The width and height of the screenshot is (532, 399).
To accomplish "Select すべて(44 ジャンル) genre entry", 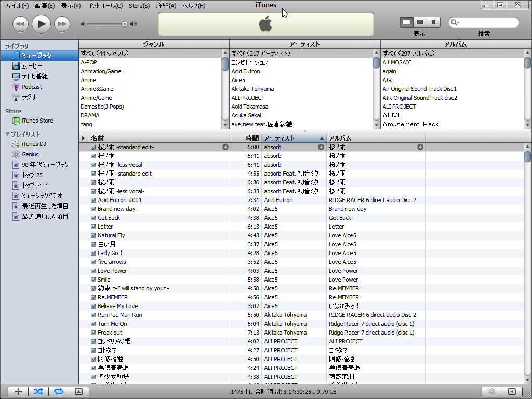I will point(150,54).
